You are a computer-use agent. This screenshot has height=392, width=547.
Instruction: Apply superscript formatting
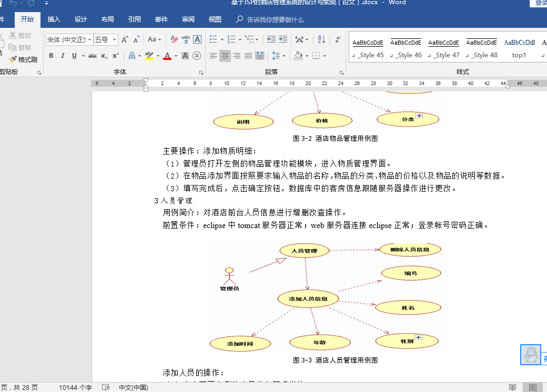tap(116, 56)
